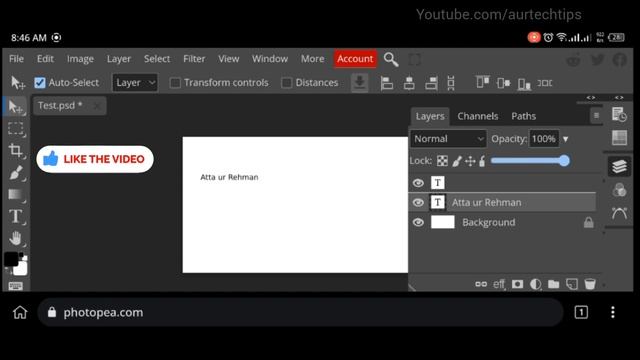Uncheck the Auto-Select checkbox

(40, 83)
